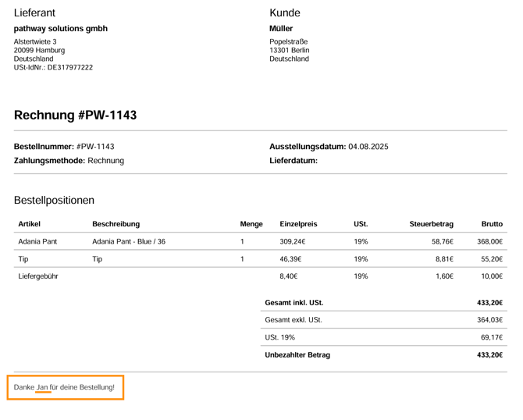The image size is (523, 420).
Task: Select the Ausstellungsdatum 04.08.2025 date
Action: (329, 147)
